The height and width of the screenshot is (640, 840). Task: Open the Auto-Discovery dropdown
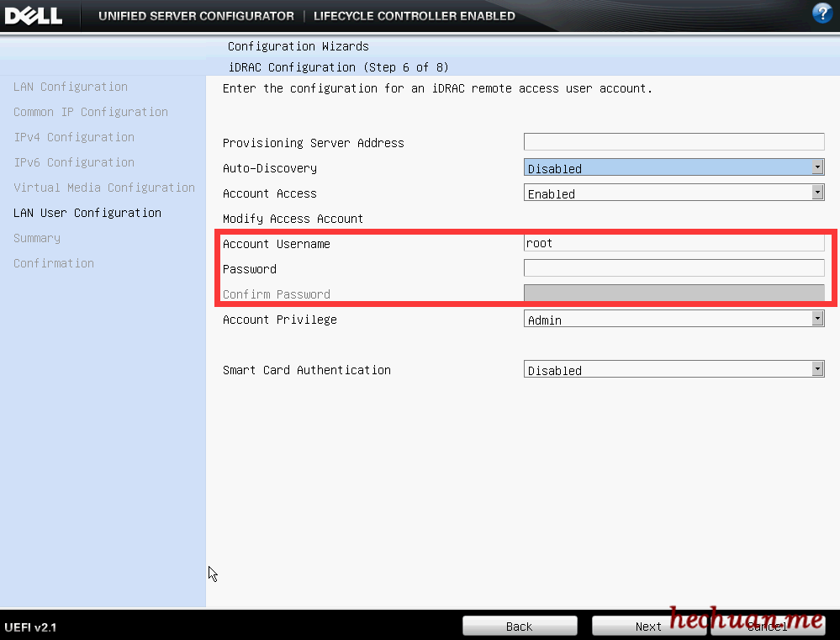673,168
